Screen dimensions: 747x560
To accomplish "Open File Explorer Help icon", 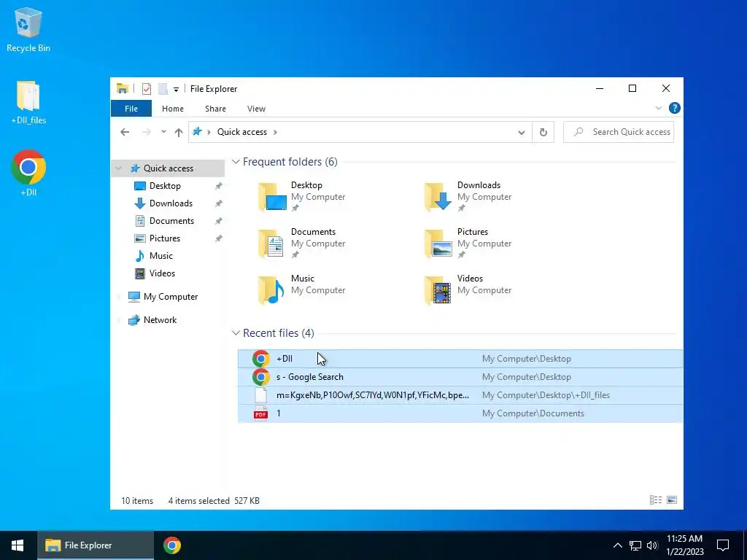I will (x=674, y=108).
